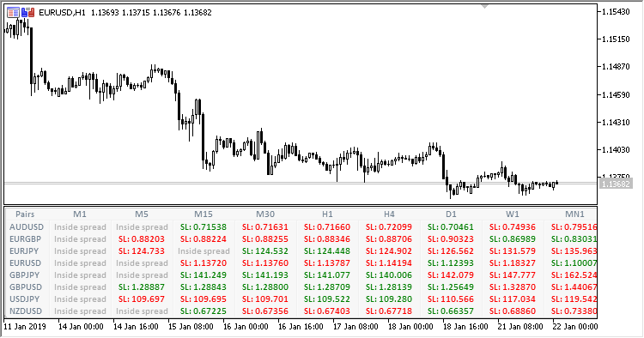The image size is (644, 338).
Task: Click EURGBP W1 cell SL: 0.86989
Action: coord(512,238)
